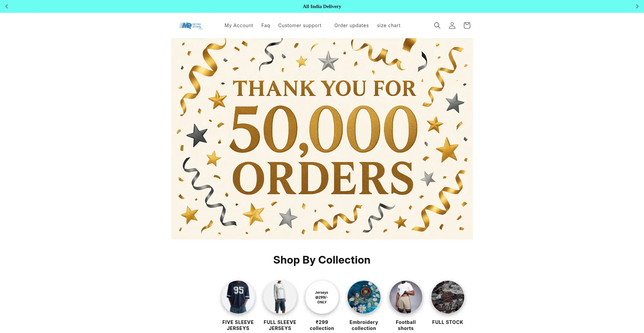Open the FULL STOCK circle image
644x333 pixels.
tap(448, 297)
